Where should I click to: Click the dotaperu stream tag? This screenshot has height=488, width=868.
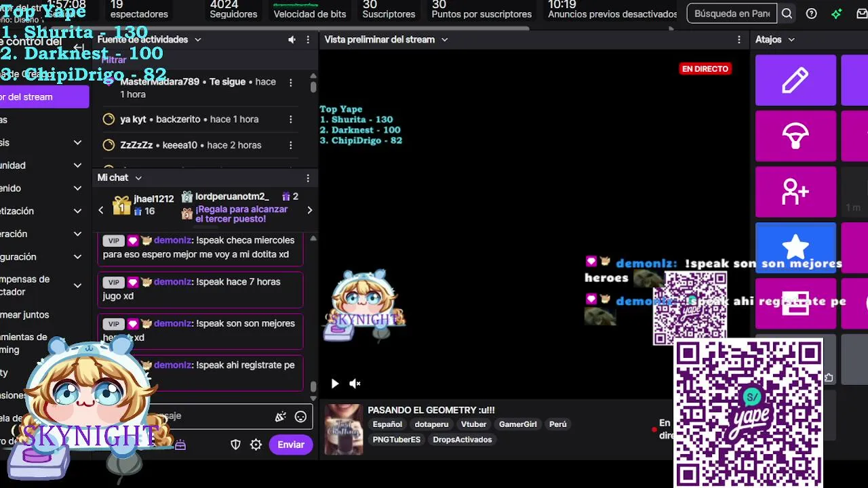[x=431, y=424]
